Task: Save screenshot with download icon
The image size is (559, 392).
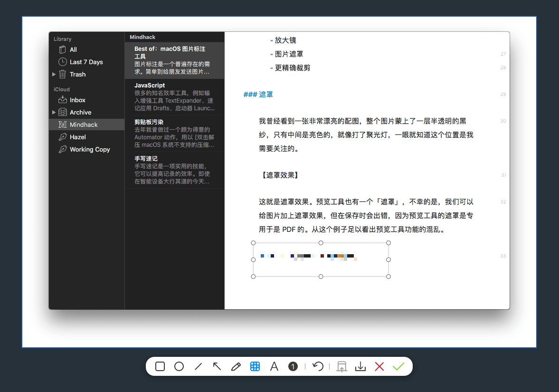Action: click(360, 366)
